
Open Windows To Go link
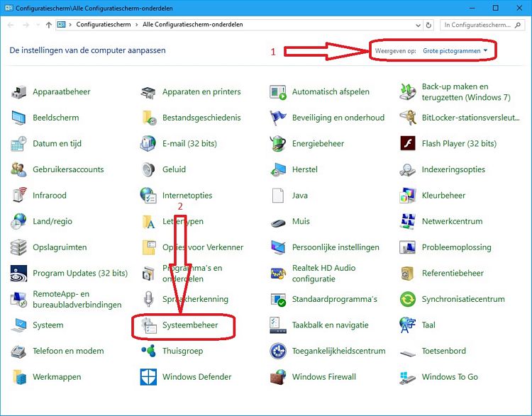click(x=450, y=377)
